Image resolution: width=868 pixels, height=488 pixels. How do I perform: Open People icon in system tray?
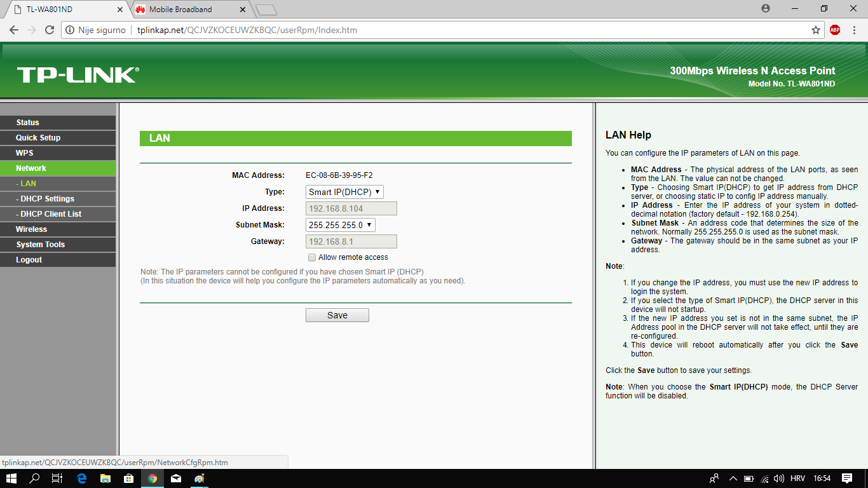click(x=714, y=478)
